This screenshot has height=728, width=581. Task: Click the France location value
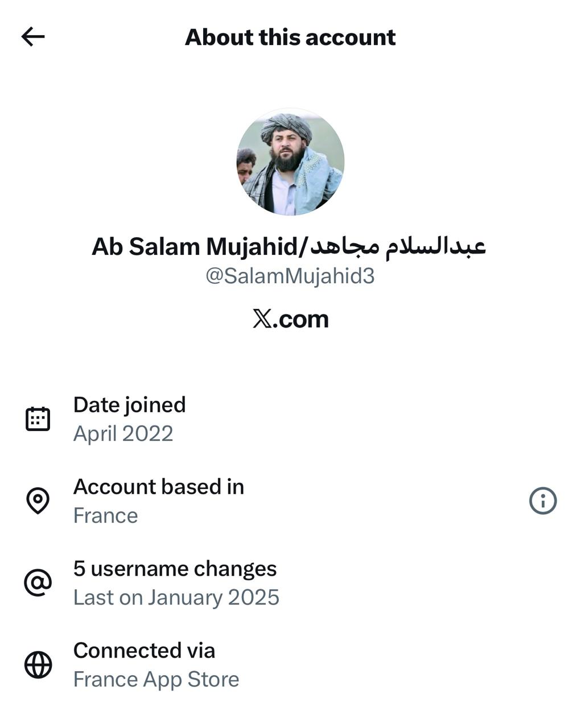coord(106,516)
